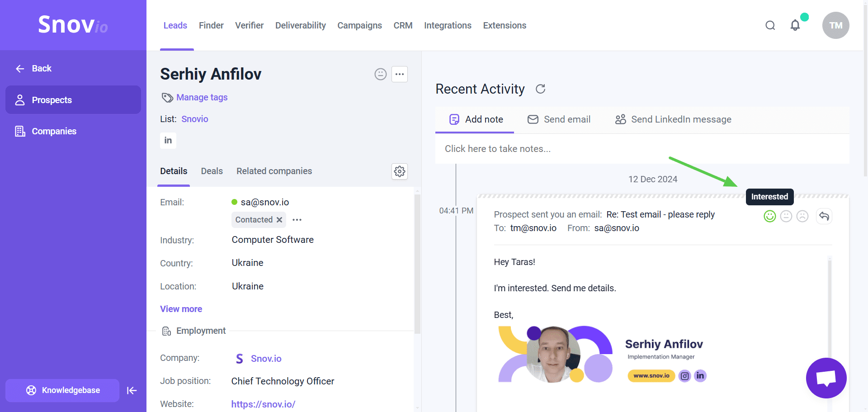
Task: Open the notifications bell
Action: pyautogui.click(x=795, y=25)
